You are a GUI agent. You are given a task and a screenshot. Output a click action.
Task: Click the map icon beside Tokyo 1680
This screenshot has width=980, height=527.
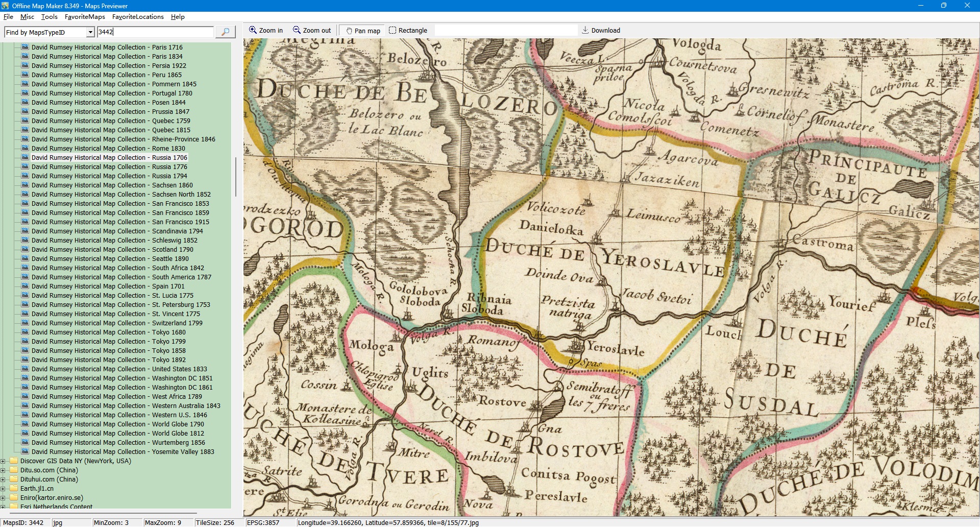point(25,332)
